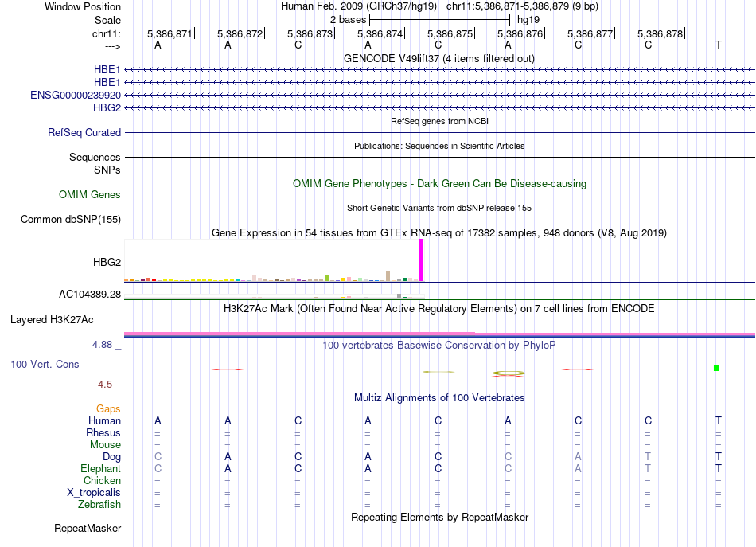
Task: Click the Layered H3K27Ac track label
Action: pos(52,320)
